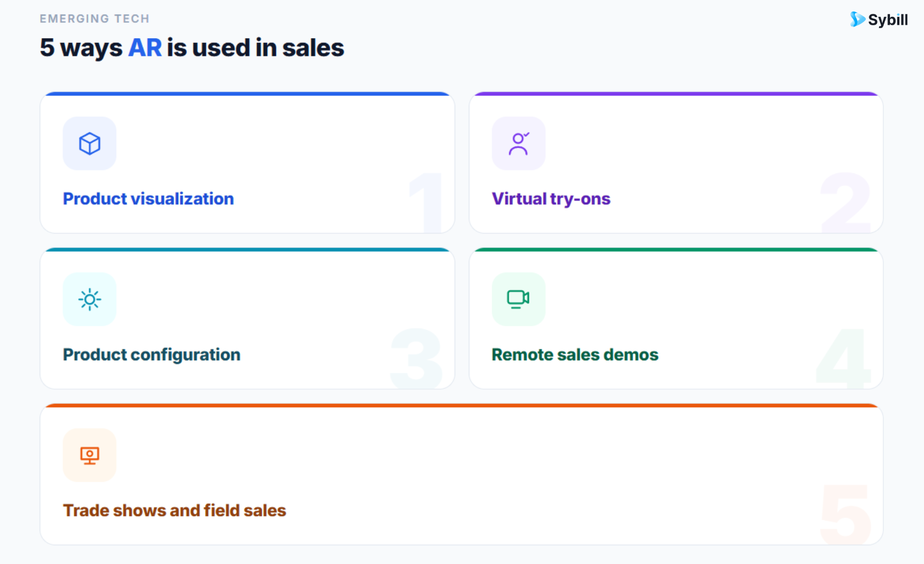Click the Sybill logo
This screenshot has width=924, height=564.
[879, 20]
